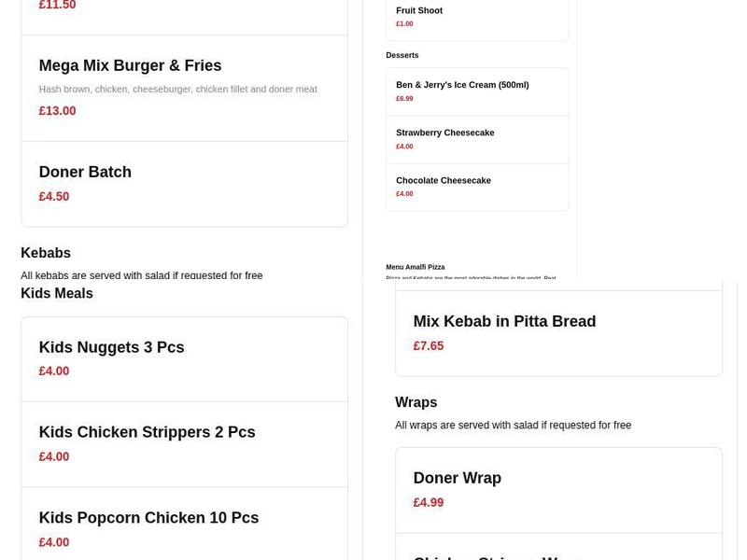Select the Strawberry Cheesecake dessert
Image resolution: width=747 pixels, height=560 pixels.
click(x=444, y=133)
